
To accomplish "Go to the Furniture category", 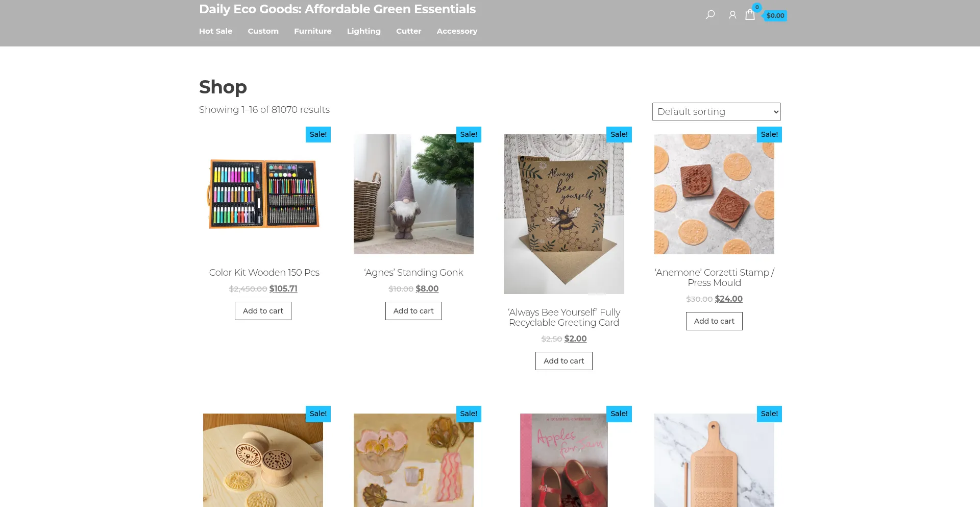I will click(x=313, y=31).
